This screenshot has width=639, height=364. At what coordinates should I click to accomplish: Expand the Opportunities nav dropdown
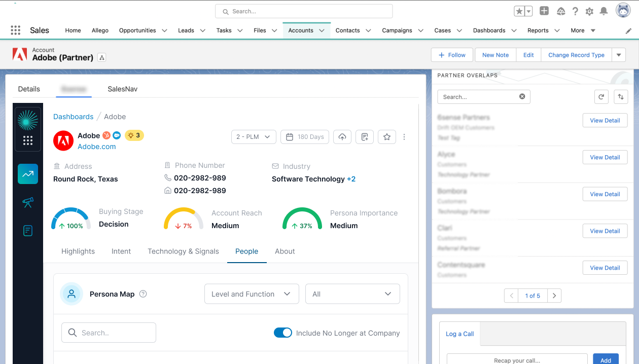tap(164, 30)
